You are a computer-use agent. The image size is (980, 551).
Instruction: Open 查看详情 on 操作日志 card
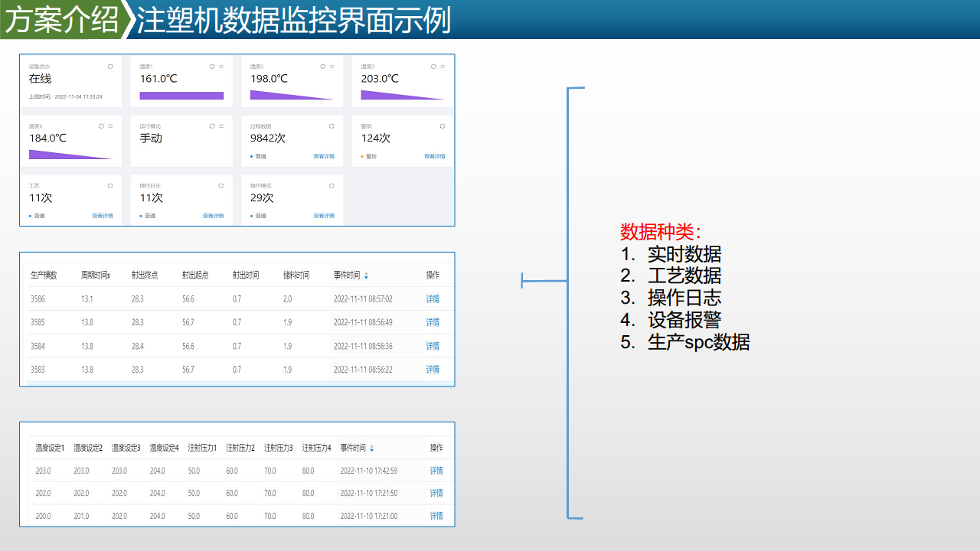click(x=214, y=216)
